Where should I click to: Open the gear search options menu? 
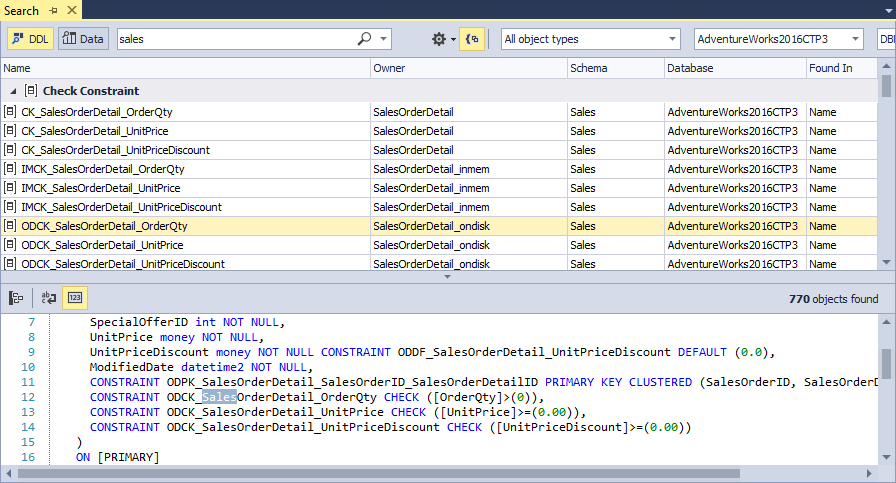pos(440,39)
